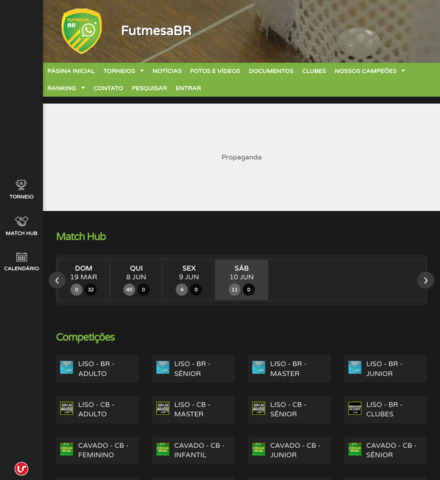Click the LISO - CB - ADULTO competition icon
This screenshot has height=480, width=440.
coord(66,408)
